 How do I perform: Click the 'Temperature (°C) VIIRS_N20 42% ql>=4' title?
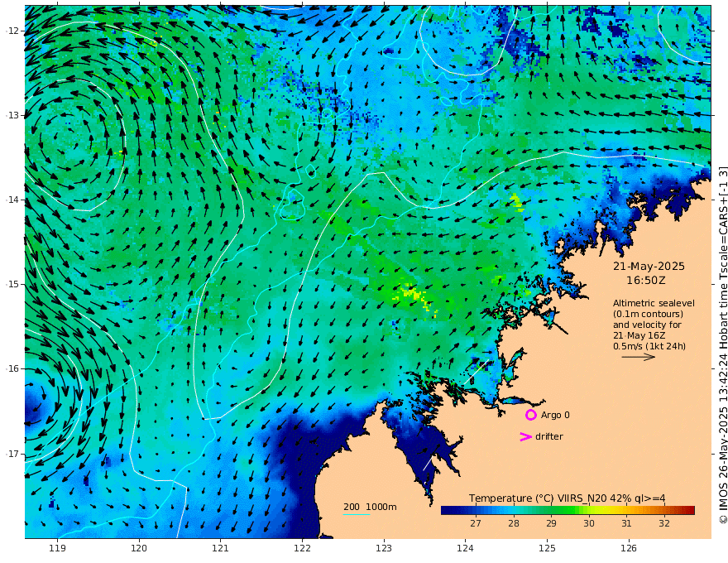(567, 498)
